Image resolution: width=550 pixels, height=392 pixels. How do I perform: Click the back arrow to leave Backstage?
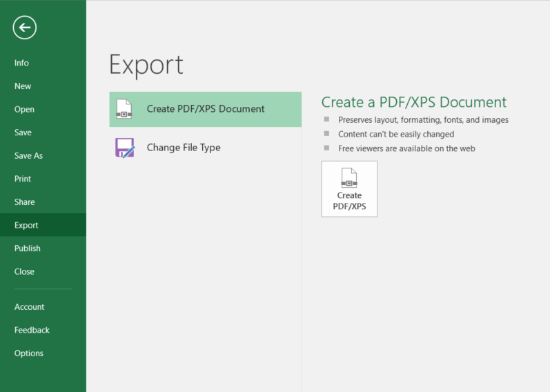tap(25, 28)
